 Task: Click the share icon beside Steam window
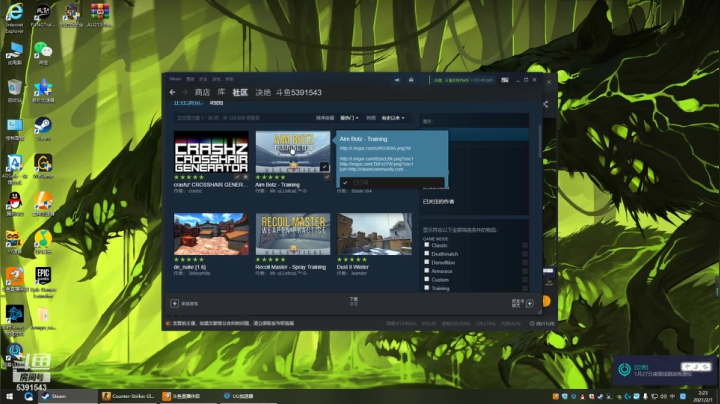(546, 104)
